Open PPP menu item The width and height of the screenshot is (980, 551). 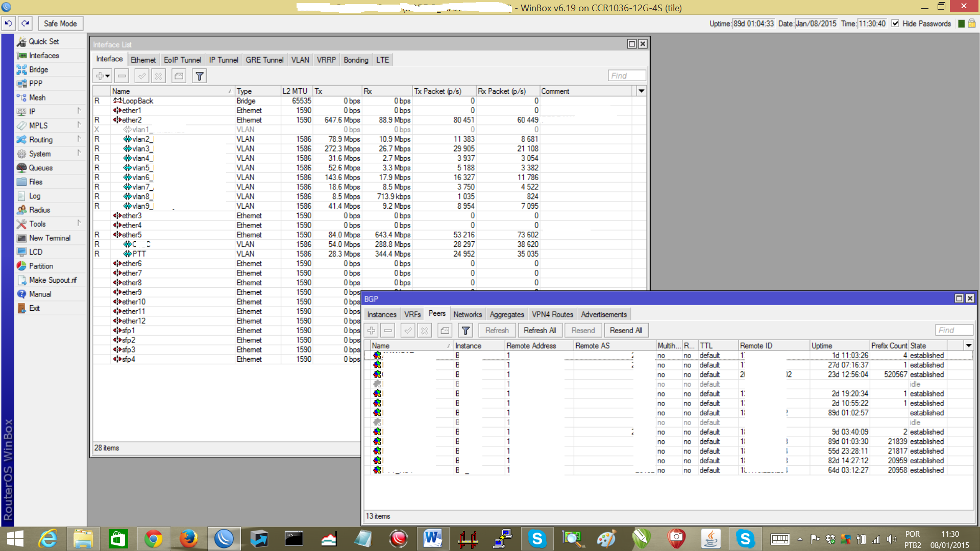pyautogui.click(x=36, y=83)
